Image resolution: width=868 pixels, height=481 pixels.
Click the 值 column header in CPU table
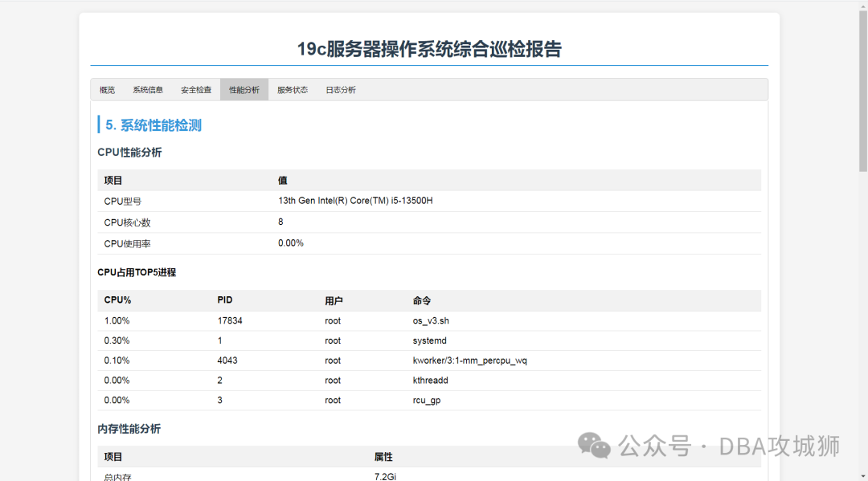click(282, 180)
